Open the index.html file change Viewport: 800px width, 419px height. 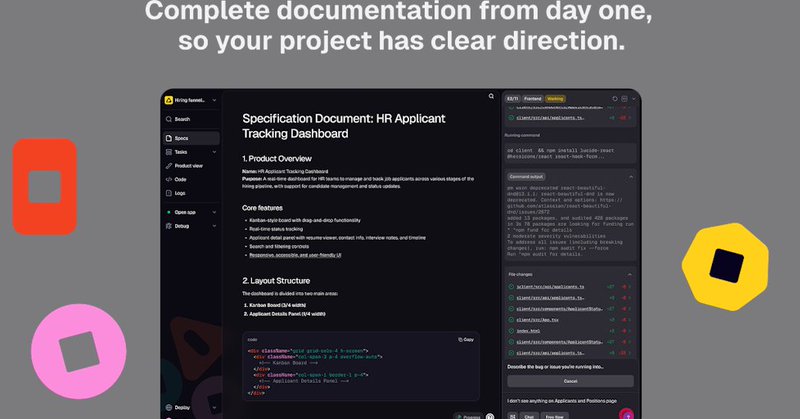tap(528, 331)
